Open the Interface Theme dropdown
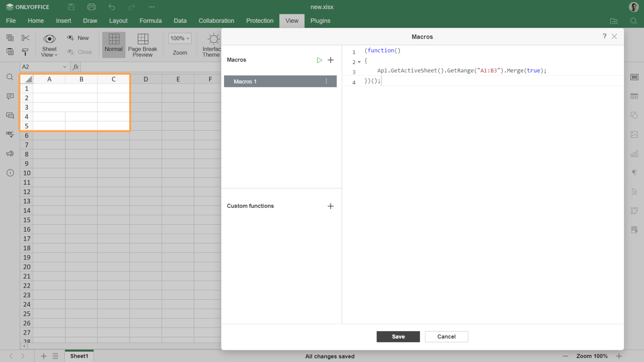Screen dimensions: 644x362 [x=212, y=45]
